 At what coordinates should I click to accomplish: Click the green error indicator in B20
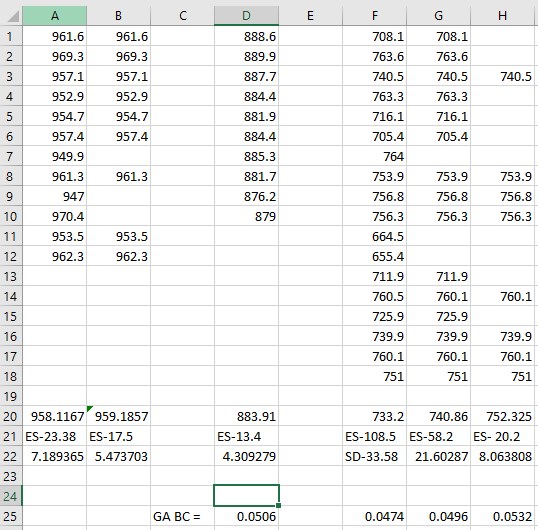[90, 409]
